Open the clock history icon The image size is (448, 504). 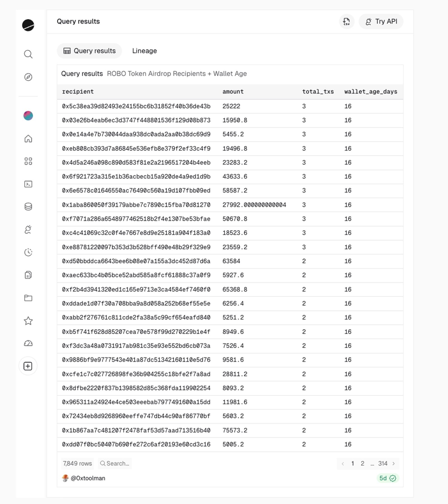point(28,252)
